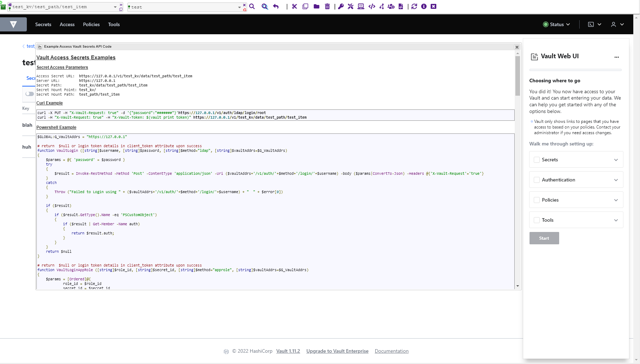Viewport: 640px width, 364px height.
Task: Open the three-dots menu in Vault Web UI panel
Action: click(617, 57)
